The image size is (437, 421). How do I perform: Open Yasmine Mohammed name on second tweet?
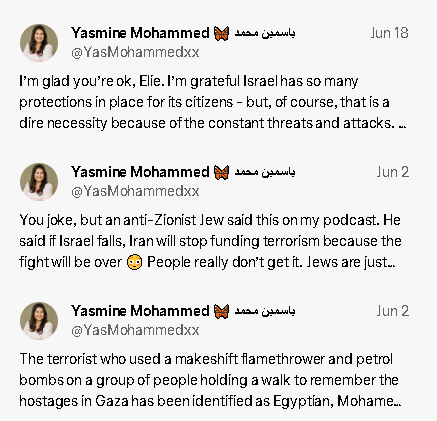tap(140, 172)
